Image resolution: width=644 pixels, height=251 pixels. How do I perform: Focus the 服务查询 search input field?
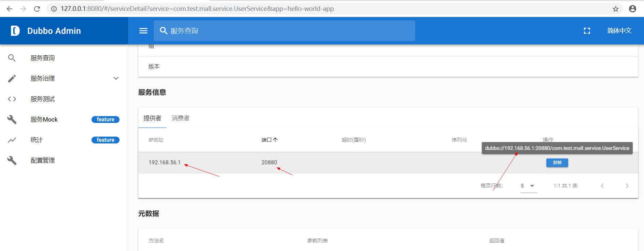284,31
